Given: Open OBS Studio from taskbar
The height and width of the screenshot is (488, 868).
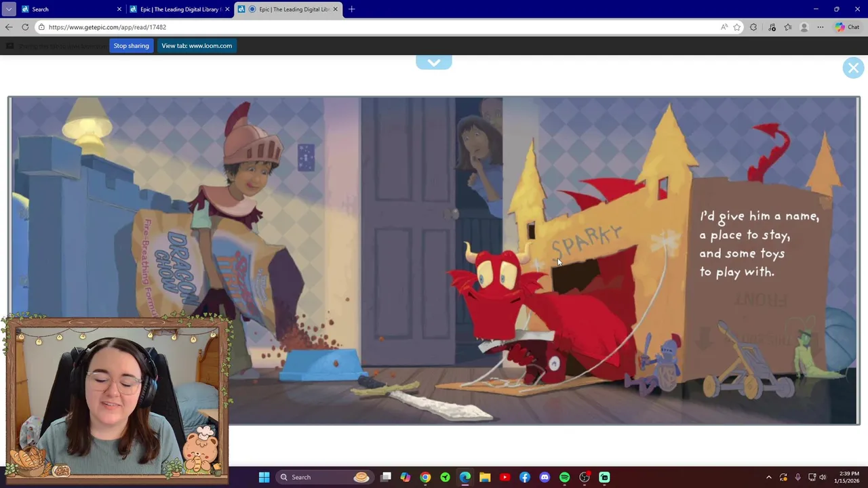Looking at the screenshot, I should (x=585, y=477).
